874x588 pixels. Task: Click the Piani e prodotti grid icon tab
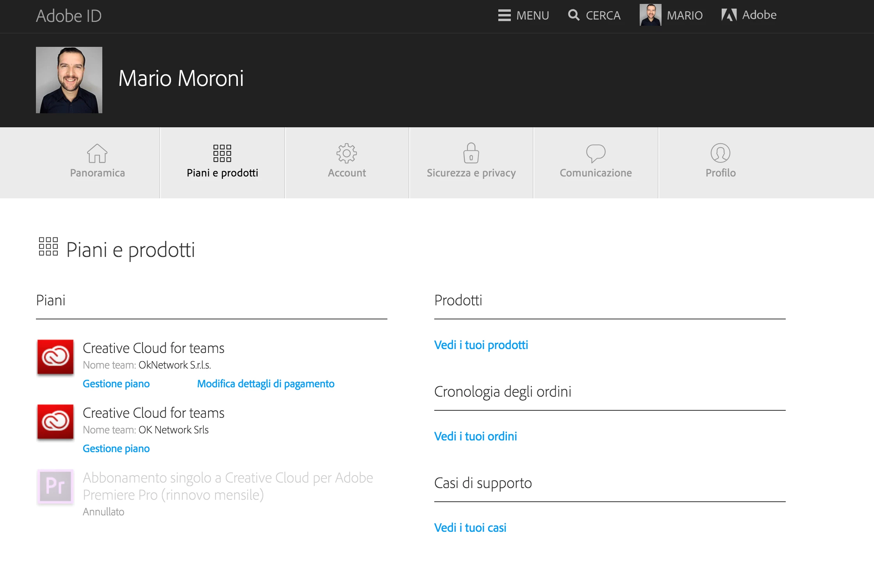pyautogui.click(x=222, y=153)
